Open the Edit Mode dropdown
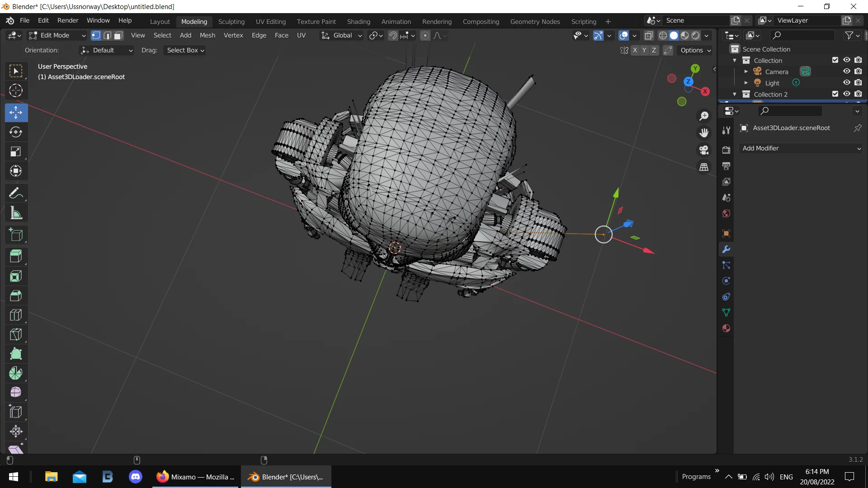Screen dimensions: 868x488 click(57, 35)
